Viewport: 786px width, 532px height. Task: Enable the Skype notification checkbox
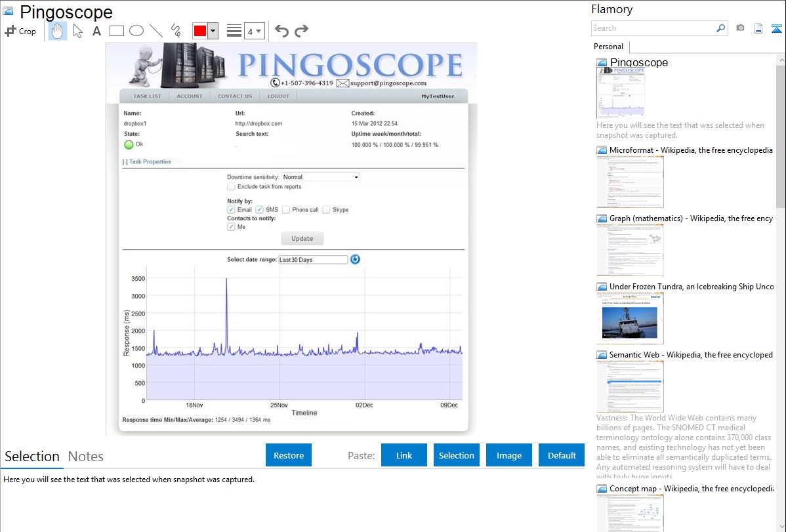[x=326, y=210]
